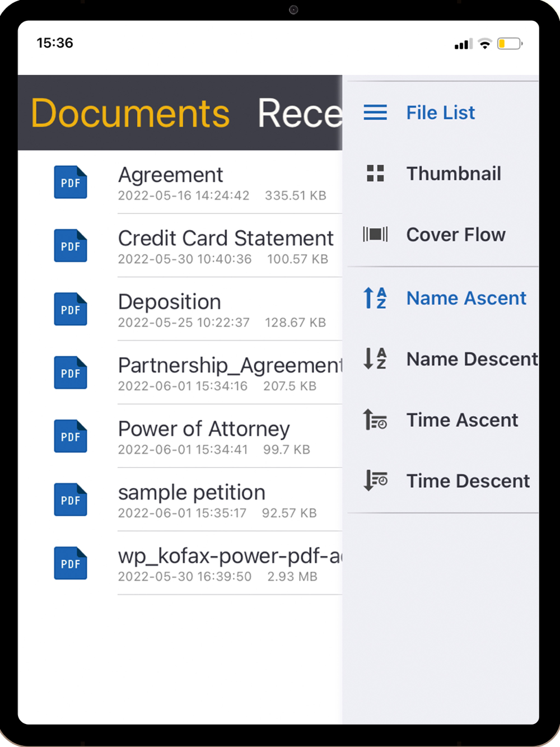Switch to Cover Flow view
This screenshot has width=560, height=747.
443,234
